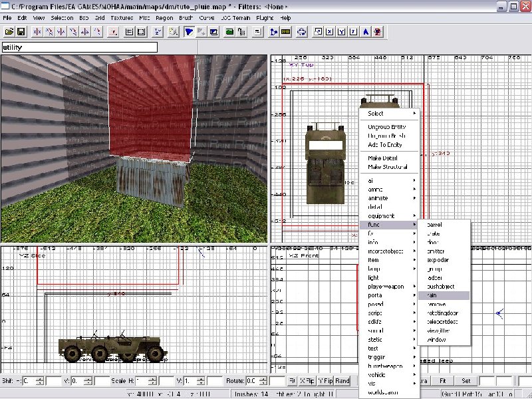
Task: Click the X toolbar button
Action: (x=330, y=32)
